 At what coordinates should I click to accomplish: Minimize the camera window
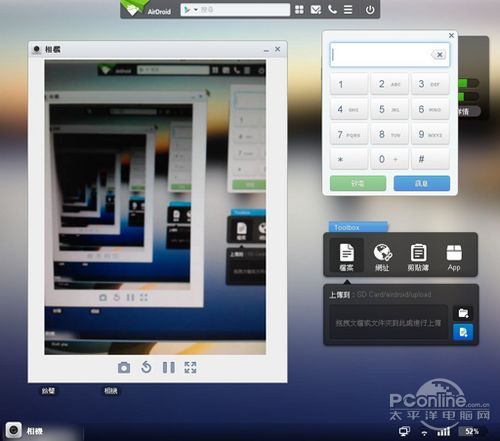point(266,50)
